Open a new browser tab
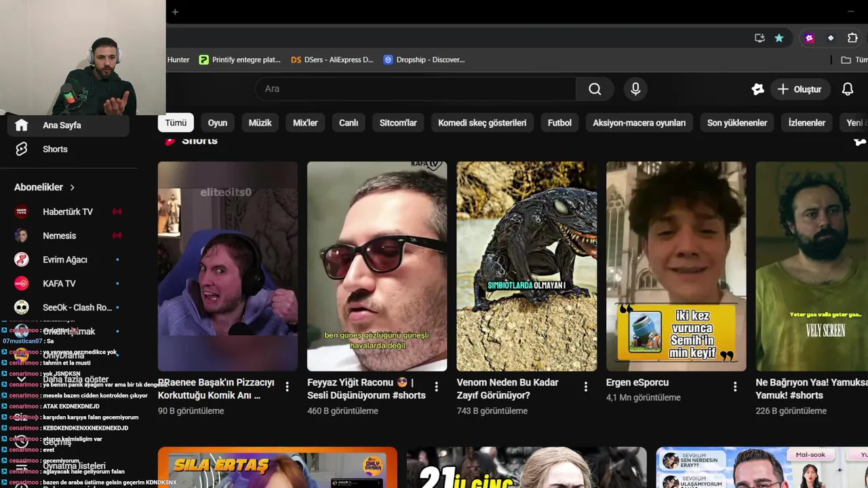 click(x=175, y=12)
